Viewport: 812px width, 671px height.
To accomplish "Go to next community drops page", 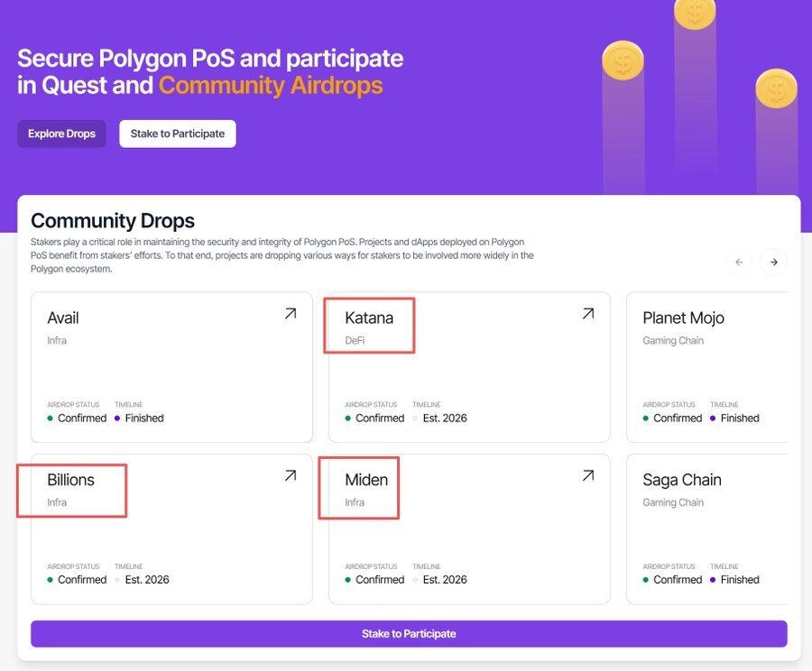I will 773,262.
